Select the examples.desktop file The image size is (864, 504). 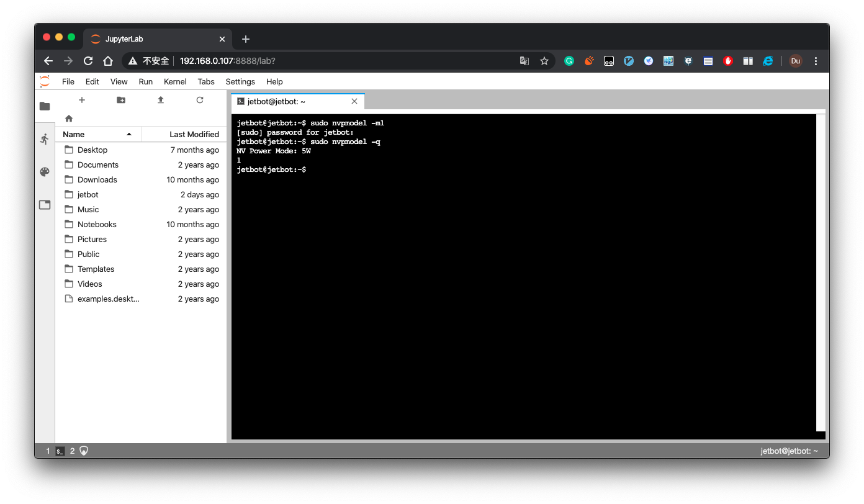pos(108,299)
